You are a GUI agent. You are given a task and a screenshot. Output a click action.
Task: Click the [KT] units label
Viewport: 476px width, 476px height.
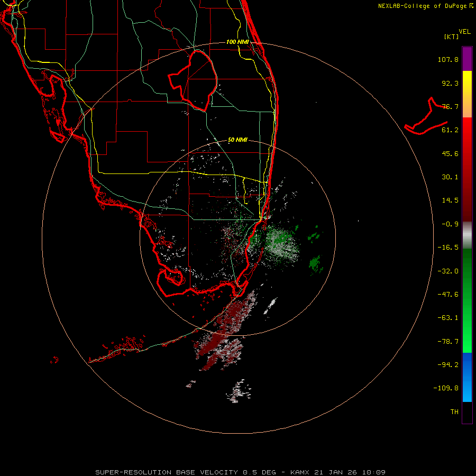[452, 36]
